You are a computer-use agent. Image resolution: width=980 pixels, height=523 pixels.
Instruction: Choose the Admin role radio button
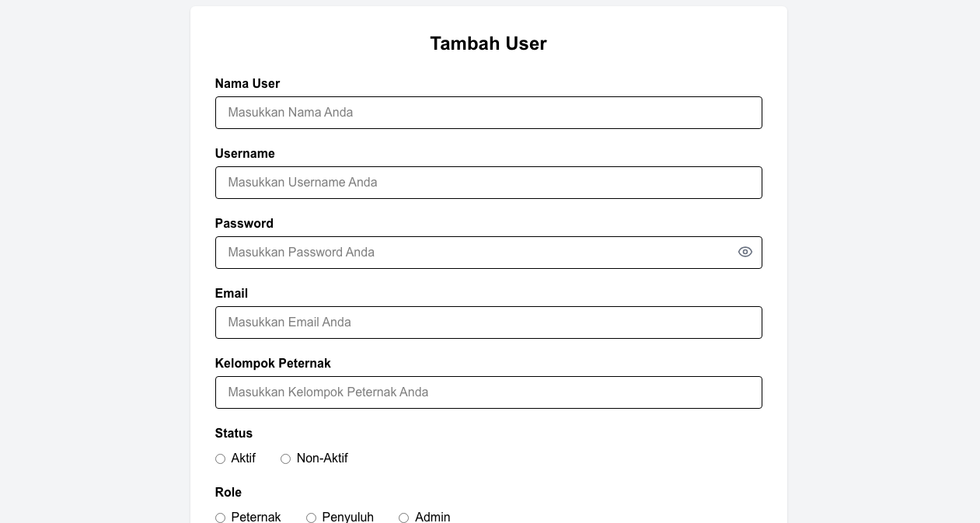coord(403,518)
